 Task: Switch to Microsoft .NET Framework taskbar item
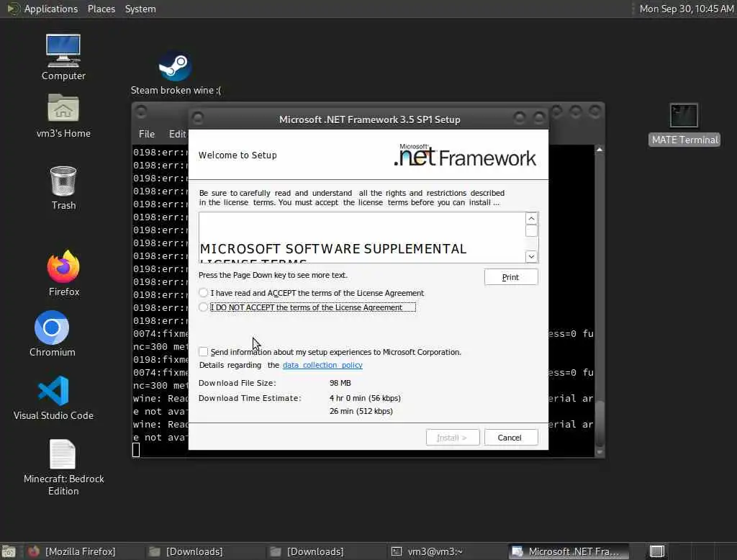(569, 551)
